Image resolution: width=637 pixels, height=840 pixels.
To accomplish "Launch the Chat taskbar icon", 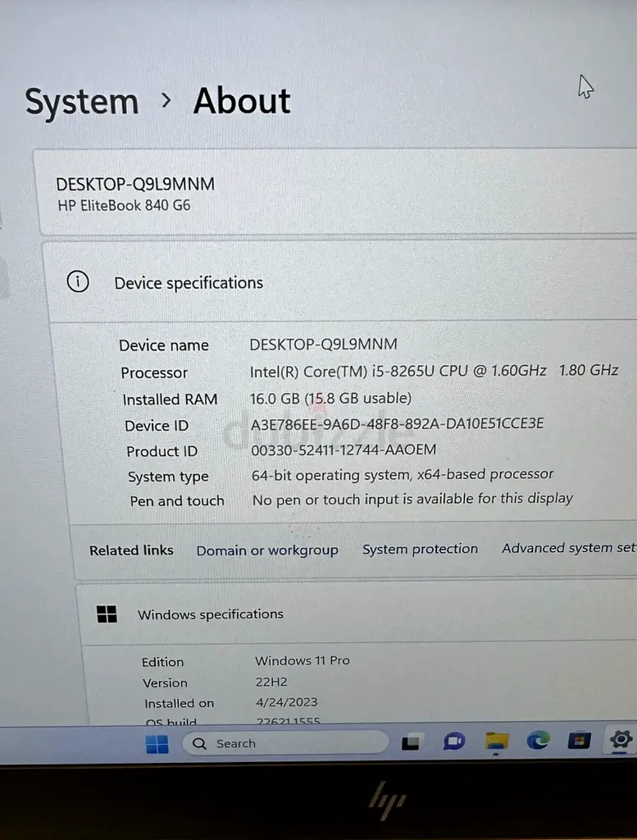I will pyautogui.click(x=454, y=742).
